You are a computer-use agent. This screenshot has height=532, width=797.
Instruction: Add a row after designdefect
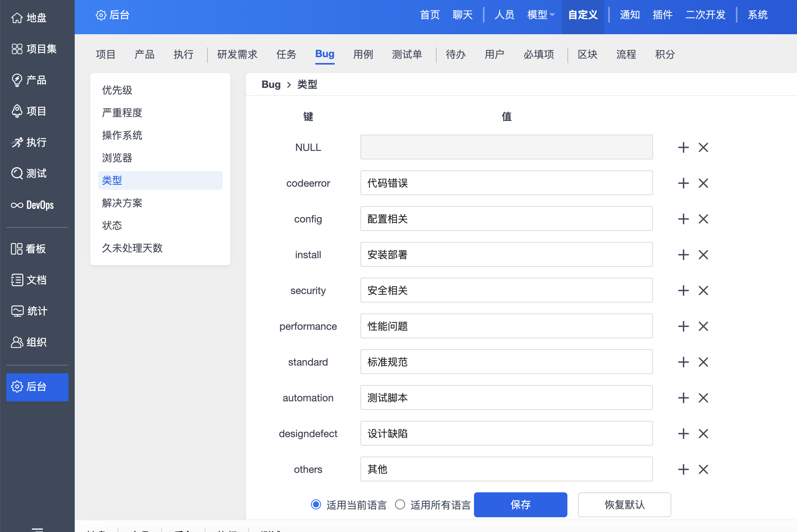(x=683, y=434)
